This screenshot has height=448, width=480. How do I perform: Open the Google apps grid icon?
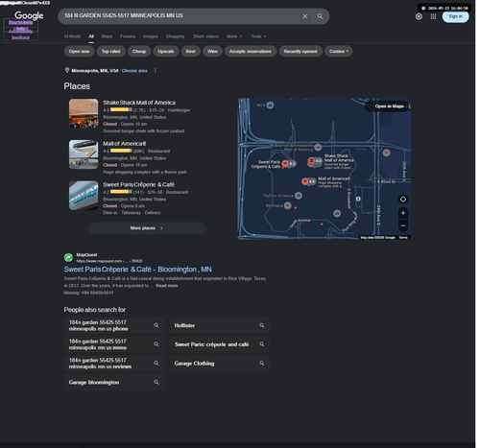click(433, 16)
